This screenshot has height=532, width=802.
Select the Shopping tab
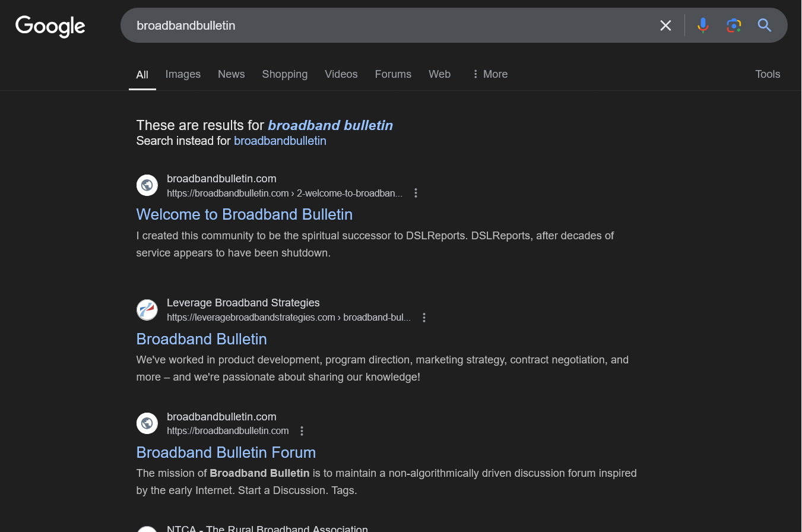tap(285, 74)
